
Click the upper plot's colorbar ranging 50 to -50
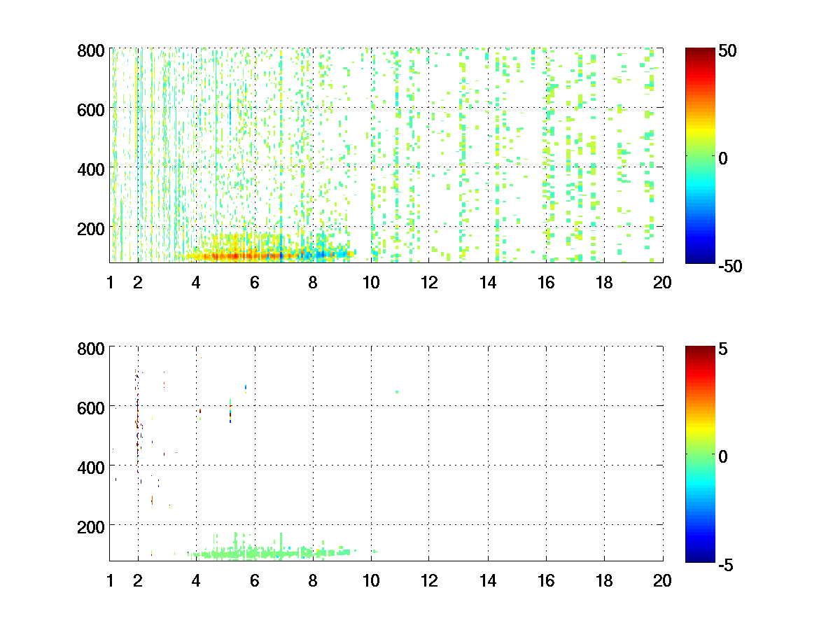[x=700, y=155]
